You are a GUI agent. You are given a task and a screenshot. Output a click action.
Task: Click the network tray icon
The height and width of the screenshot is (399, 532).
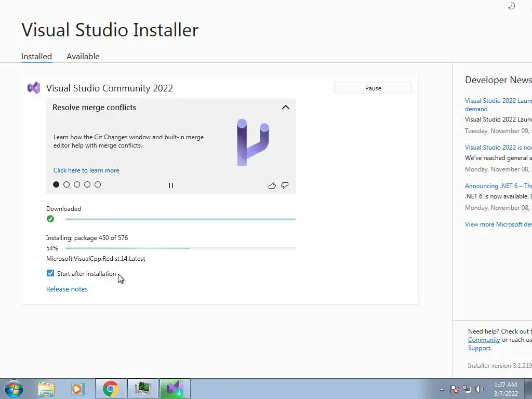pyautogui.click(x=467, y=389)
